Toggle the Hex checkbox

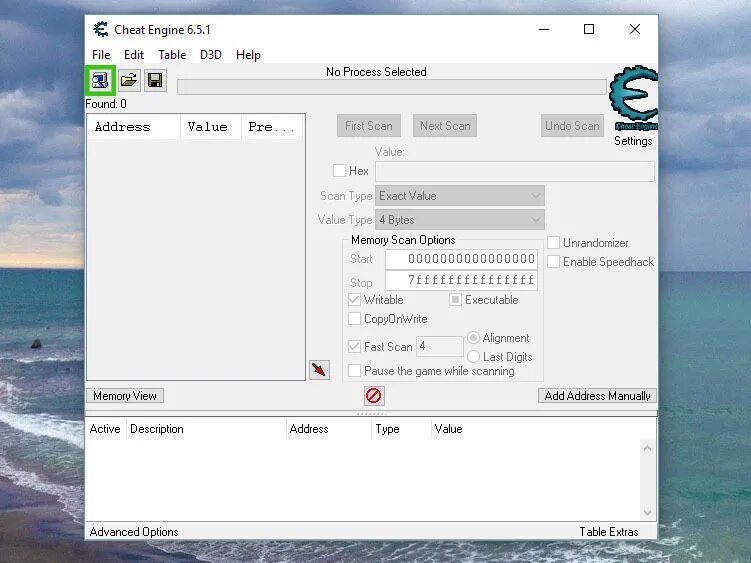click(339, 170)
